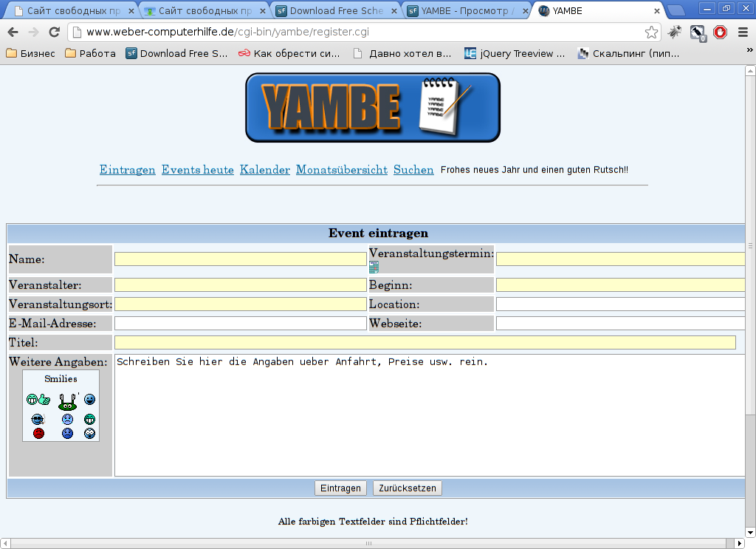Click the browser forward arrow
The image size is (756, 549).
point(33,32)
